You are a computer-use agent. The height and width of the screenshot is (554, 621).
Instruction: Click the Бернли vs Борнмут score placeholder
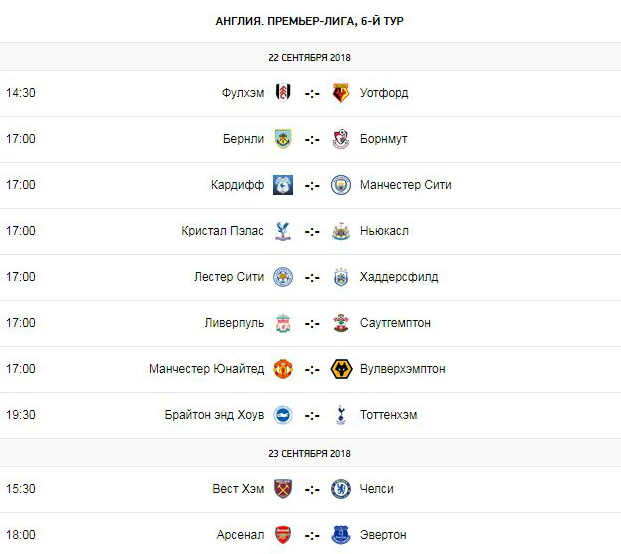click(312, 139)
